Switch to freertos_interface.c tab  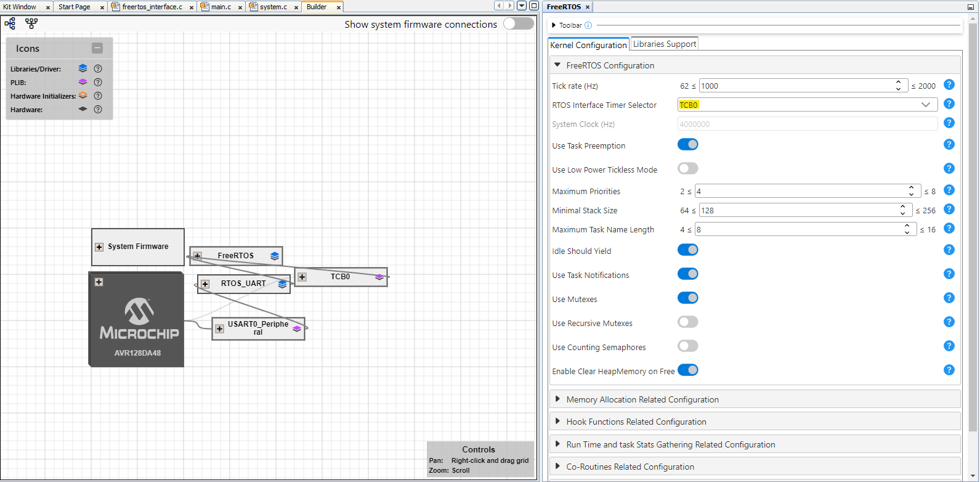point(152,7)
